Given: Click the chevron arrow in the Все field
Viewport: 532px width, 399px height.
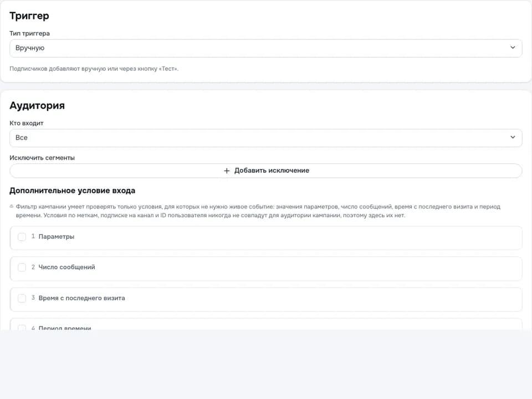Looking at the screenshot, I should tap(513, 137).
